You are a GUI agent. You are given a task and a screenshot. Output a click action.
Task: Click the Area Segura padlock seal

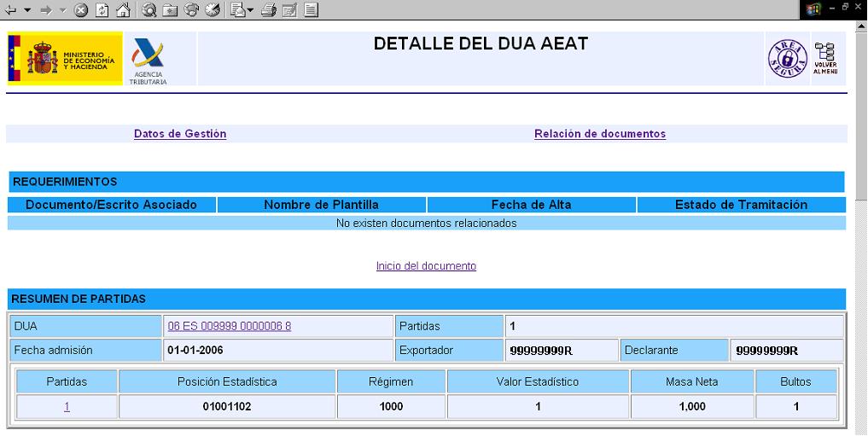787,59
